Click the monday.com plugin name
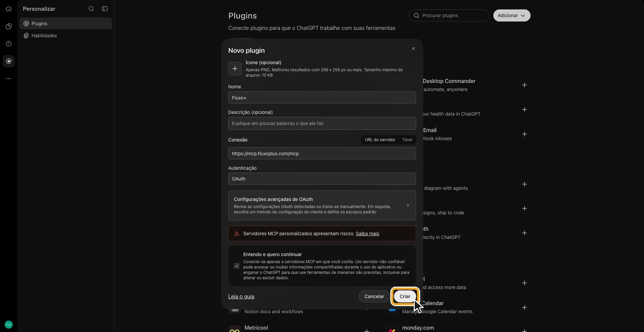Image resolution: width=644 pixels, height=332 pixels. [x=418, y=328]
